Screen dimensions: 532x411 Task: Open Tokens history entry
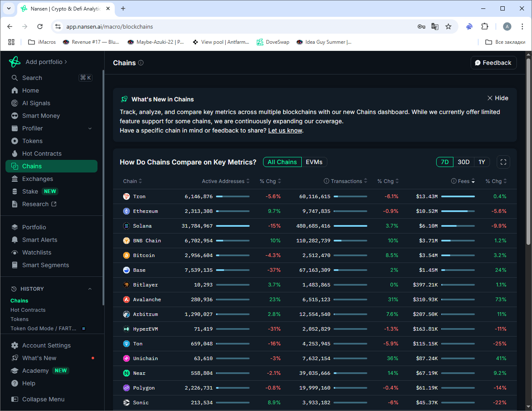coord(20,319)
